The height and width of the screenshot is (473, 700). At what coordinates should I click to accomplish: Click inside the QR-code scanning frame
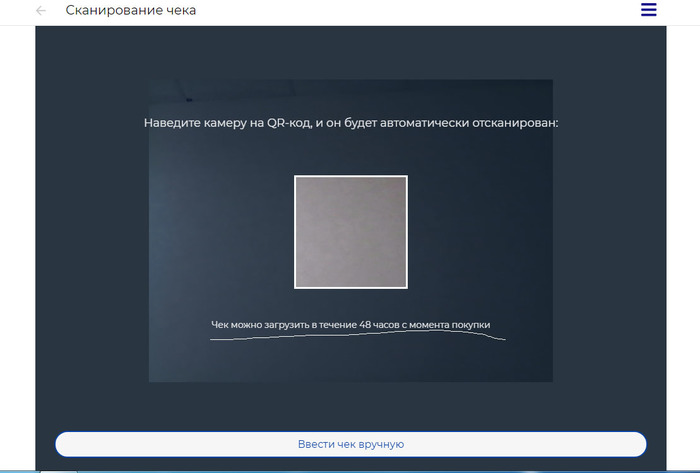[350, 232]
